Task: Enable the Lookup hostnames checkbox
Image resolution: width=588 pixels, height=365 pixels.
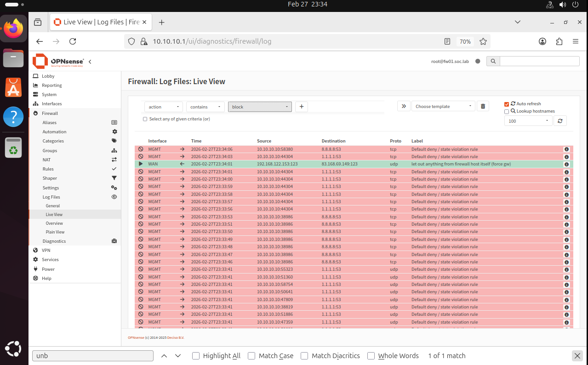Action: 507,111
